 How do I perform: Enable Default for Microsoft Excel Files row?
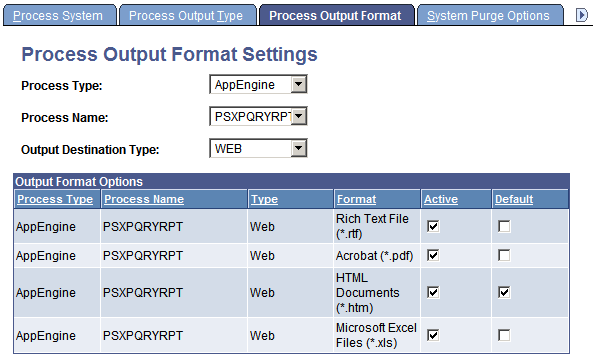(x=504, y=335)
